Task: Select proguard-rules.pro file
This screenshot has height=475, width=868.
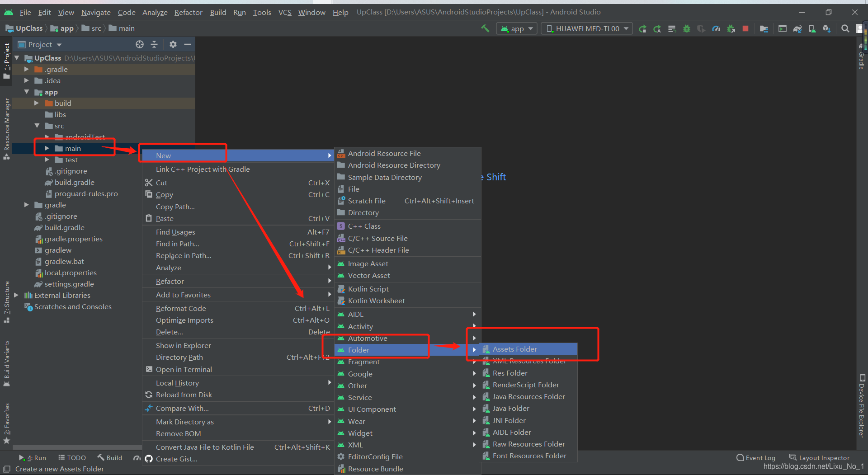Action: tap(86, 193)
